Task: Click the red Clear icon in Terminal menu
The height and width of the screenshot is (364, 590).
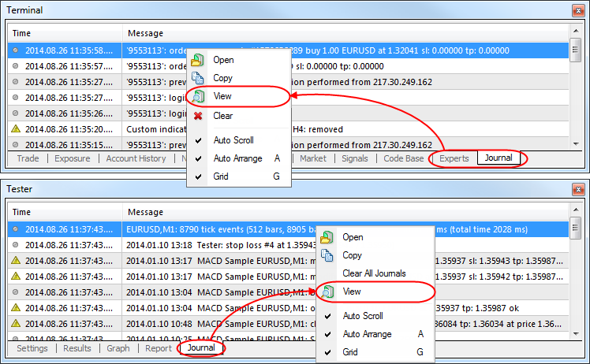Action: tap(198, 116)
